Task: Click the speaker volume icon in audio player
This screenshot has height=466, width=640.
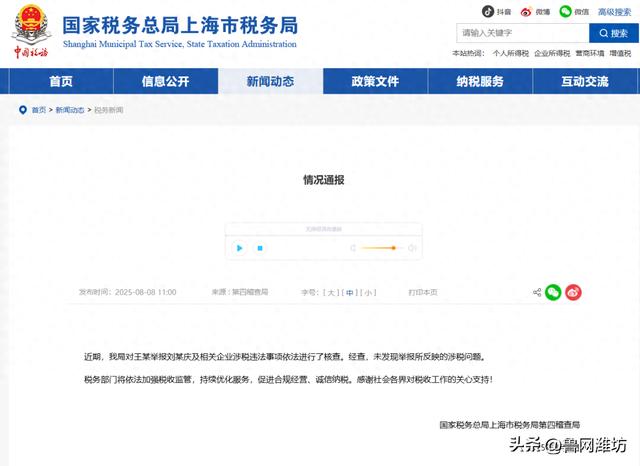Action: click(x=412, y=248)
